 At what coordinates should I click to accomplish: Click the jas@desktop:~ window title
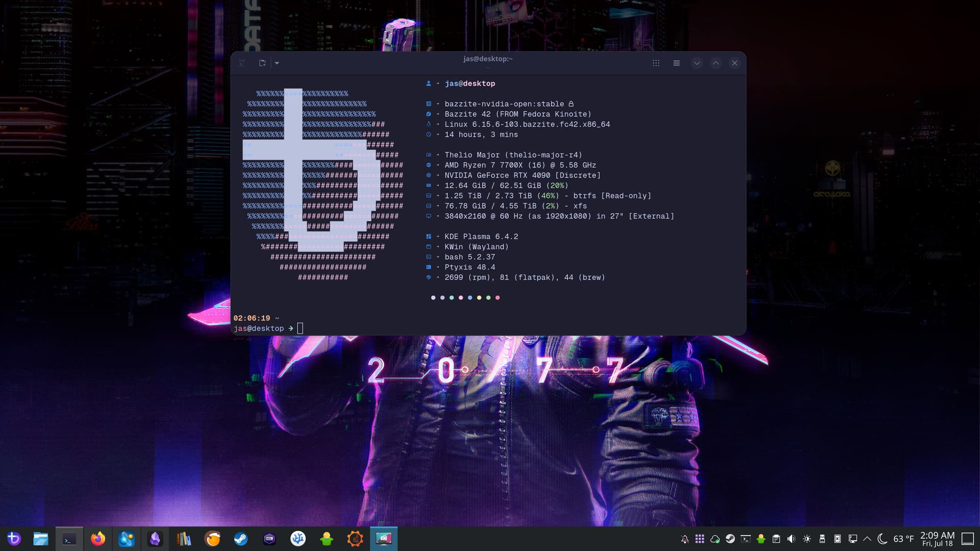[x=487, y=59]
